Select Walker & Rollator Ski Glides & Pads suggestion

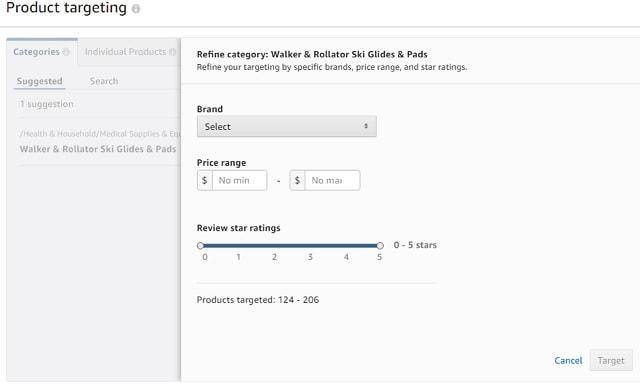pos(98,149)
